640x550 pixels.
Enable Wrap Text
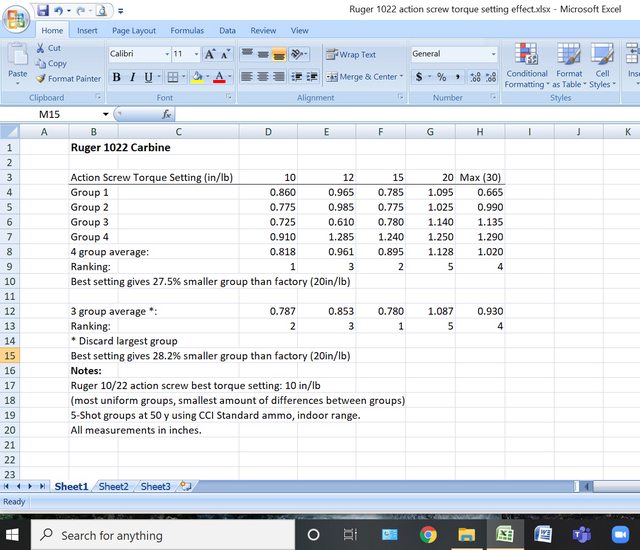point(351,54)
